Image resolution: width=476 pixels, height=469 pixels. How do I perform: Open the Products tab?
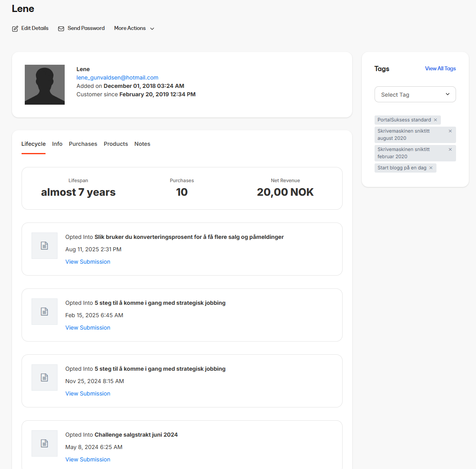click(x=116, y=144)
